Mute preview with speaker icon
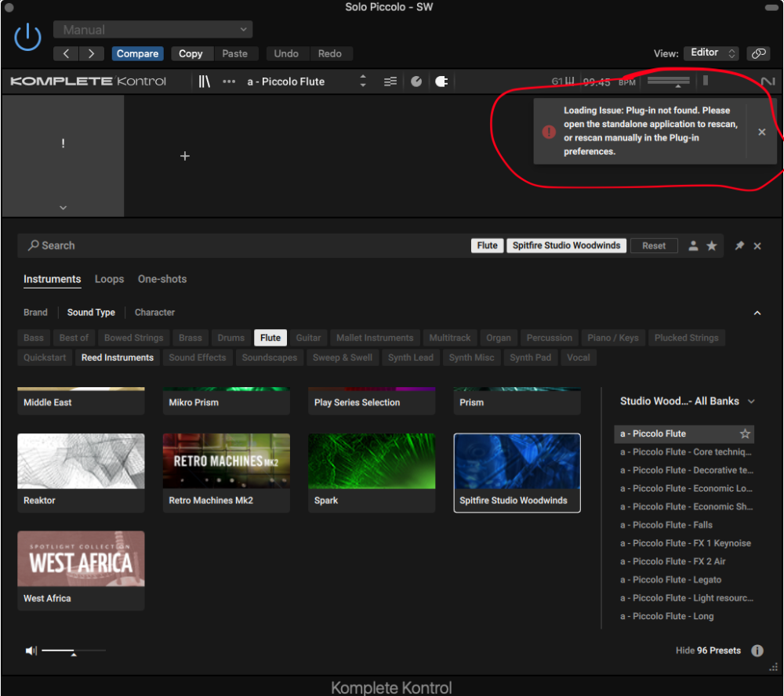784x696 pixels. tap(31, 651)
